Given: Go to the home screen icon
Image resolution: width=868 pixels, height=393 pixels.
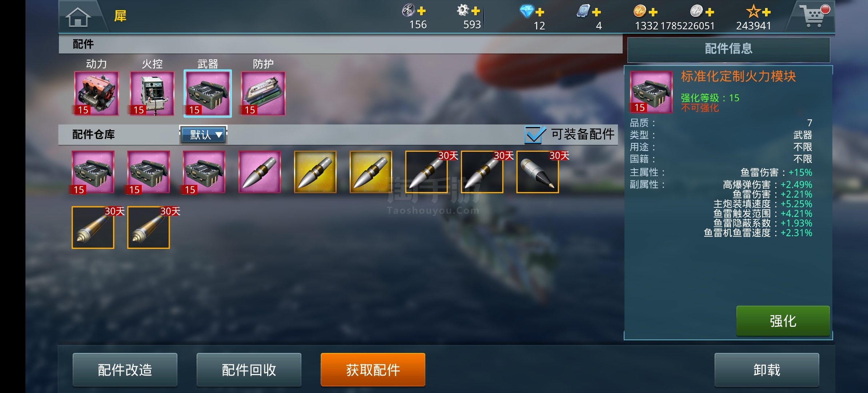Looking at the screenshot, I should tap(78, 17).
